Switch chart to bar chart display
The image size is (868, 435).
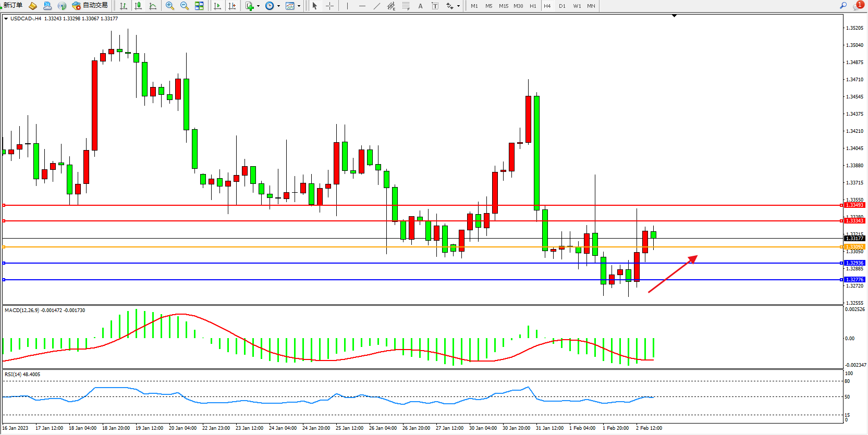point(124,6)
